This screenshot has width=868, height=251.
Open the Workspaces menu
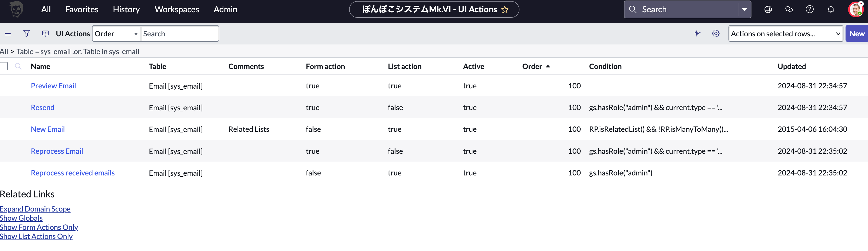(177, 9)
